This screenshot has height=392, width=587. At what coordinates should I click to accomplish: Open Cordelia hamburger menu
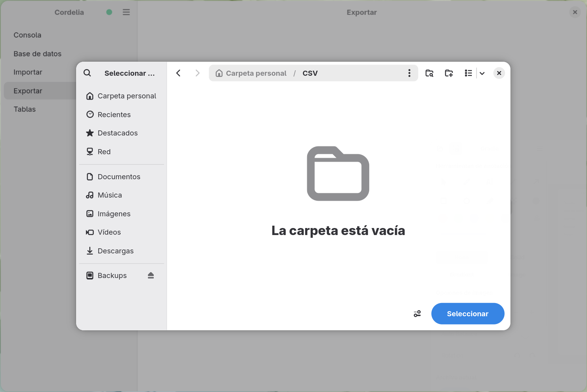pos(126,12)
